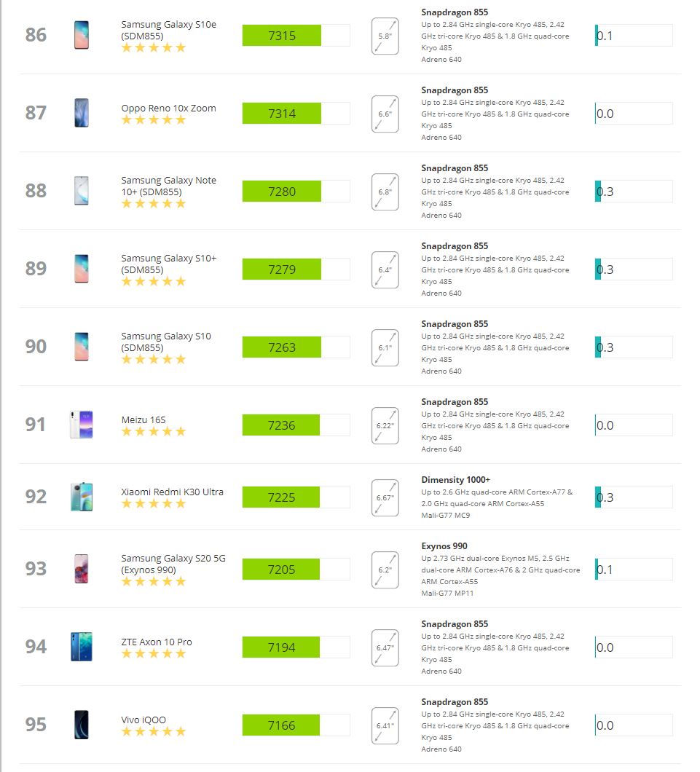
Task: Click the Exynos 990 chipset heading
Action: [x=444, y=546]
